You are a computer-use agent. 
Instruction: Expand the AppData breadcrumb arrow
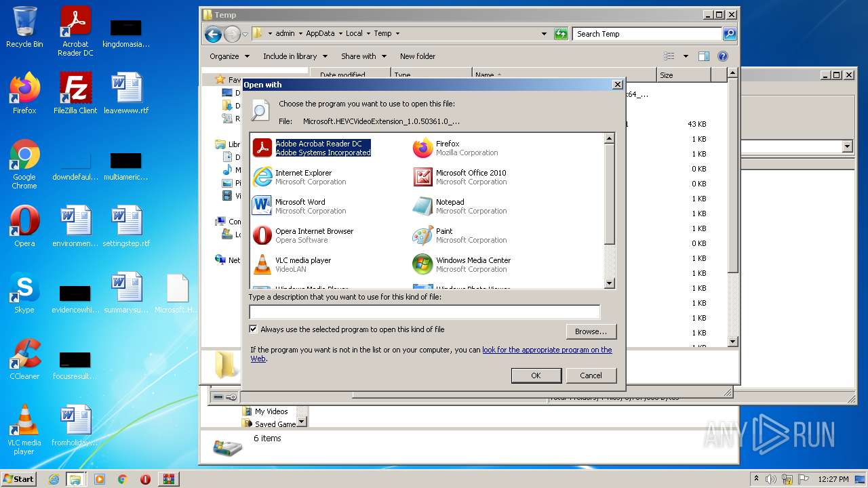(x=339, y=34)
